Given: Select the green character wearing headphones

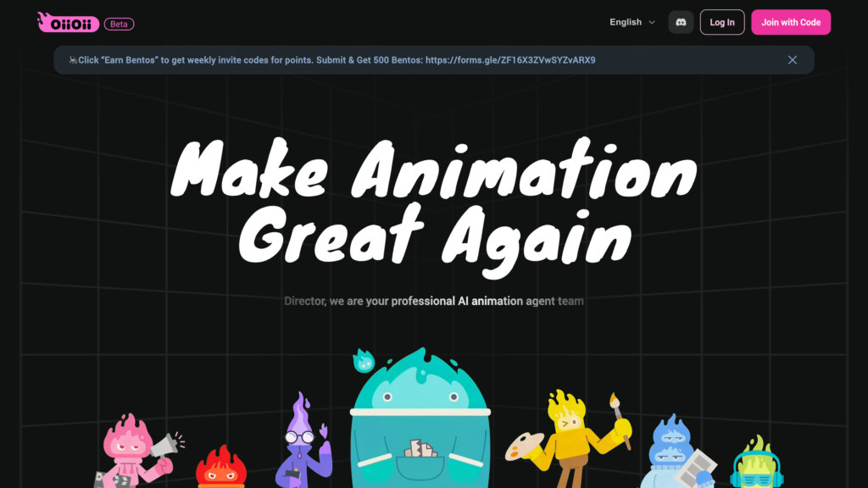Looking at the screenshot, I should click(x=756, y=465).
